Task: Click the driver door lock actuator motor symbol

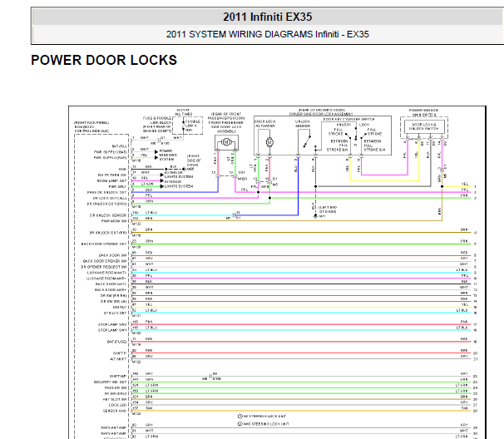Action: pos(269,142)
